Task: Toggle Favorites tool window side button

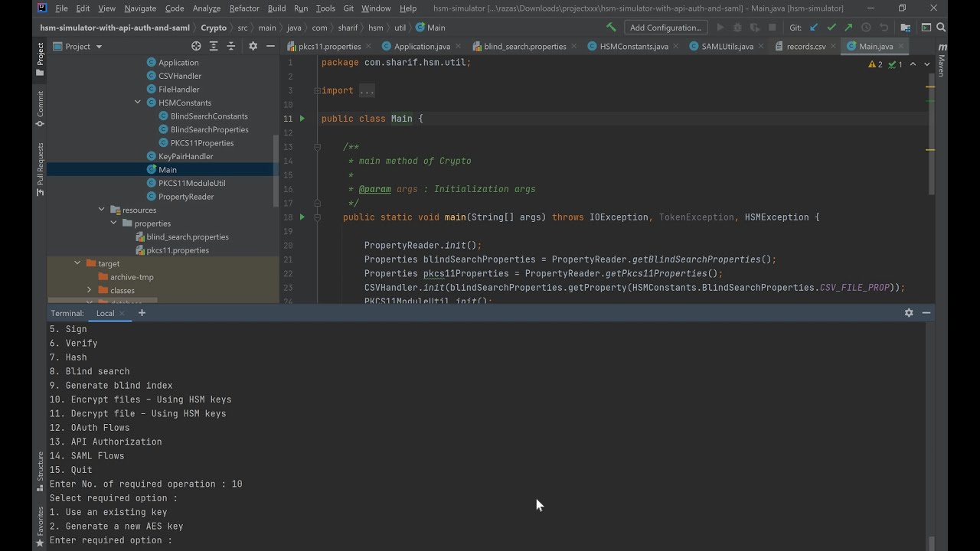Action: pos(40,527)
